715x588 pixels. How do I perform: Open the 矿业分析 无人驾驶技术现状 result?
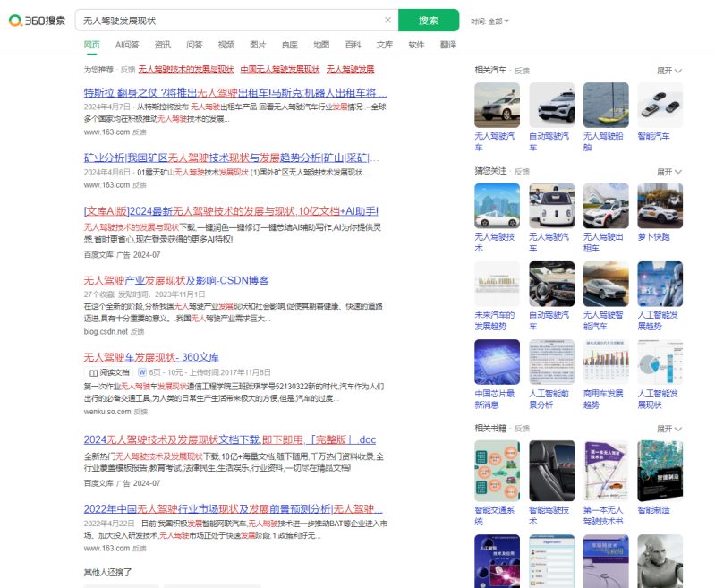pos(231,158)
